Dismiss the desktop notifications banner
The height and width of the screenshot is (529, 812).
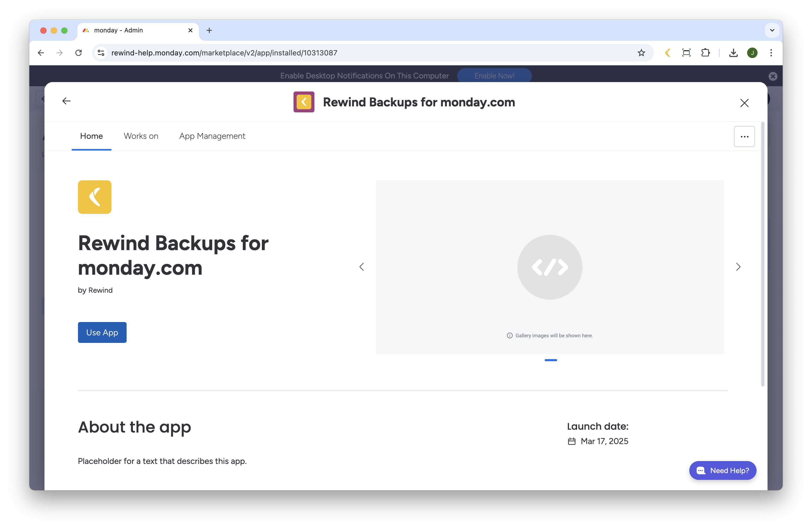click(773, 76)
